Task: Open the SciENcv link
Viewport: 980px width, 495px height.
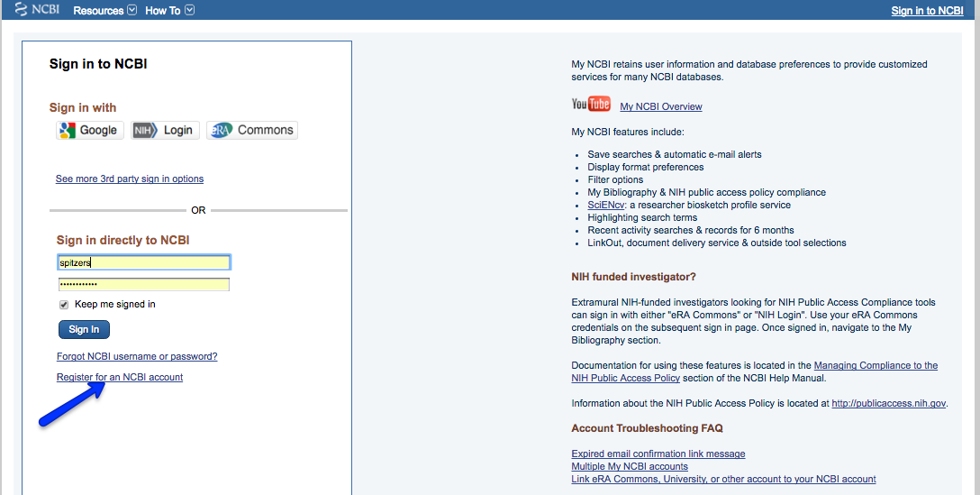Action: click(x=605, y=206)
